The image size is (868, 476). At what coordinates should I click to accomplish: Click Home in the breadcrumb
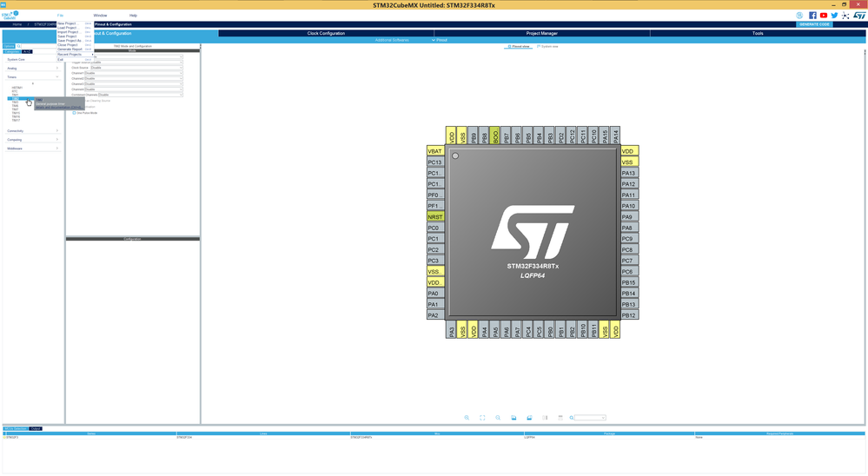pos(17,24)
